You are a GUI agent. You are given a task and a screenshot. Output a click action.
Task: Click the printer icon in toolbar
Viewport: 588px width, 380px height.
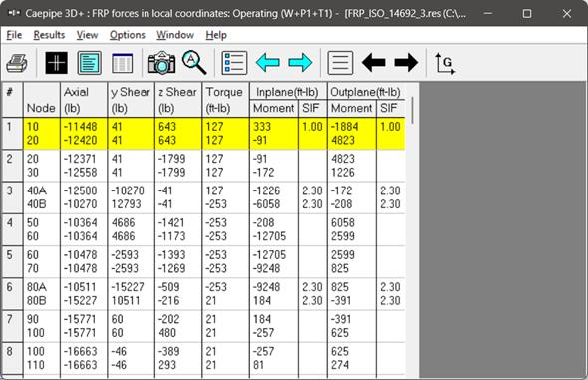click(17, 63)
